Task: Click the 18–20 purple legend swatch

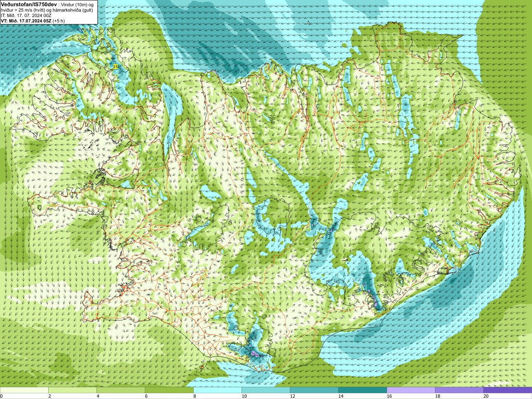Action: (459, 390)
